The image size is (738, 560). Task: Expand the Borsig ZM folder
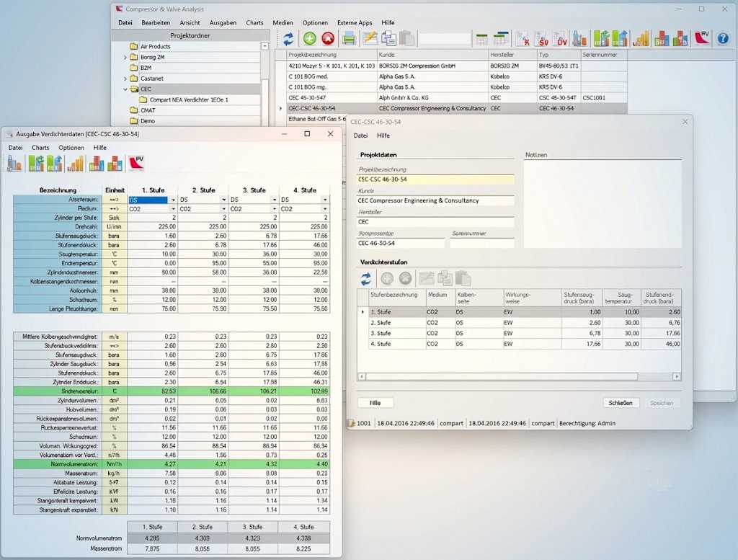pos(125,58)
